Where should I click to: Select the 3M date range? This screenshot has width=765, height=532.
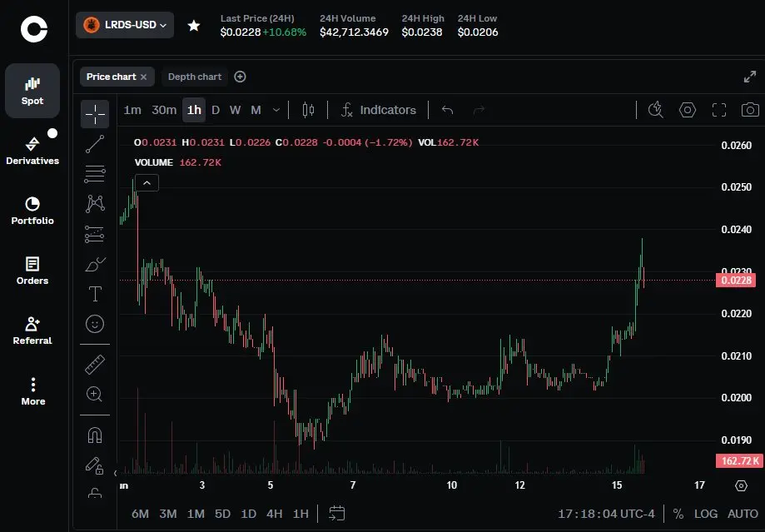tap(168, 514)
